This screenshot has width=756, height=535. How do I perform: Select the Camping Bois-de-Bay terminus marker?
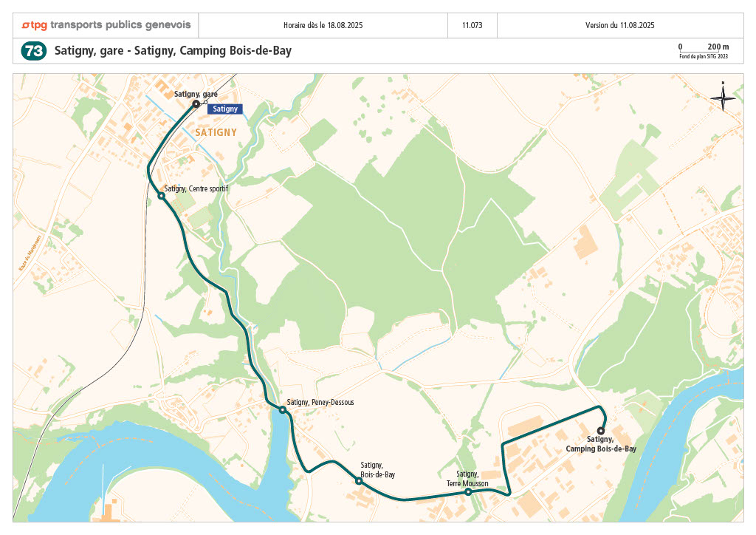point(601,431)
